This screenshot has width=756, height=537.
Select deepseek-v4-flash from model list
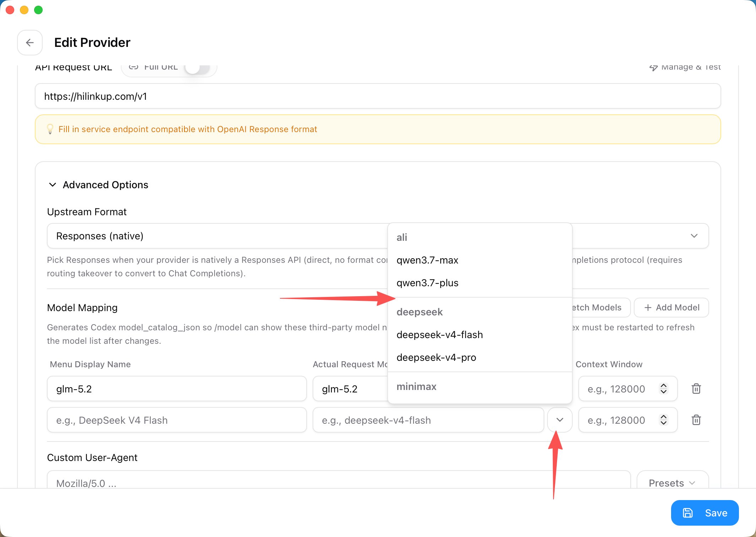pyautogui.click(x=480, y=335)
